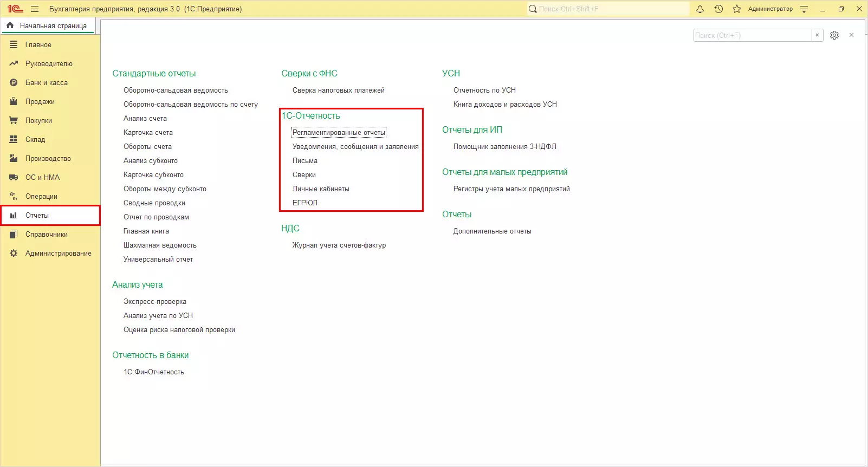868x467 pixels.
Task: Open Книга доходов и расходов УСН
Action: point(505,105)
